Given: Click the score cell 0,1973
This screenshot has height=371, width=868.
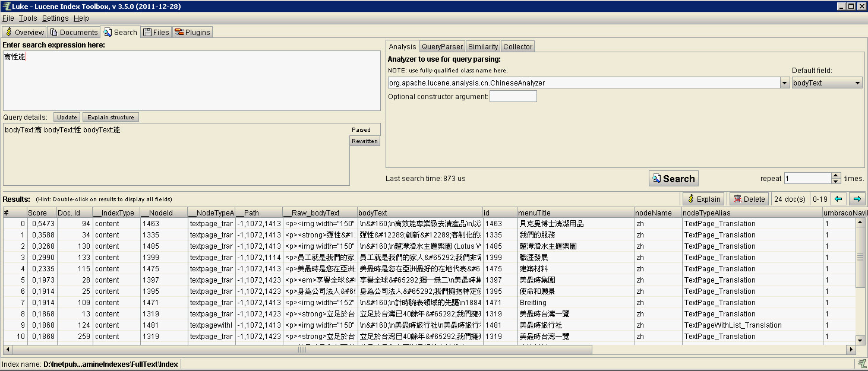Looking at the screenshot, I should 42,280.
